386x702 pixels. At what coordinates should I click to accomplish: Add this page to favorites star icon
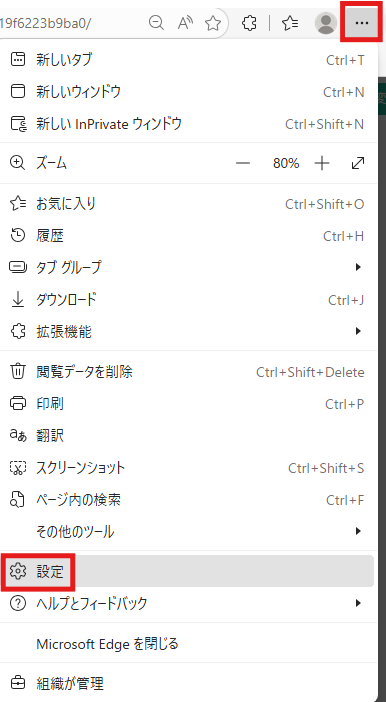[213, 23]
